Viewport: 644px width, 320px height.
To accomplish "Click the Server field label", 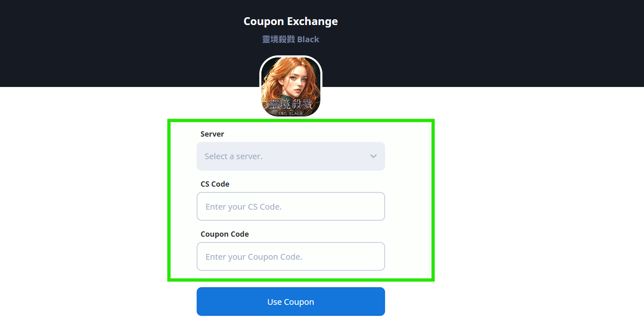I will click(212, 134).
